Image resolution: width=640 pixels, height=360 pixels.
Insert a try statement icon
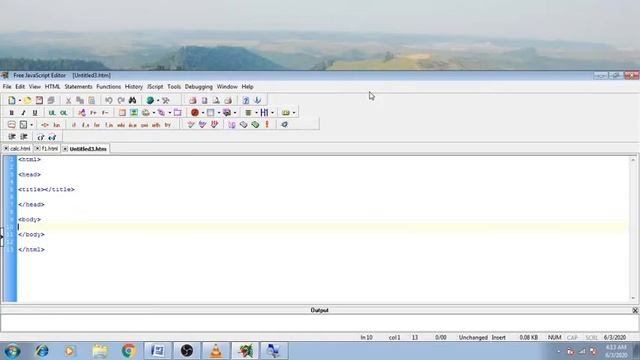pos(168,125)
